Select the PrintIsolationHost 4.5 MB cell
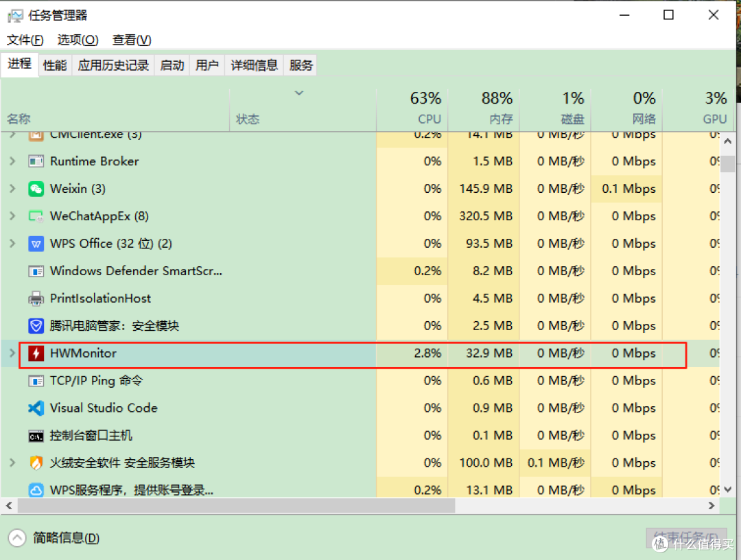Screen dimensions: 741x560 [484, 299]
